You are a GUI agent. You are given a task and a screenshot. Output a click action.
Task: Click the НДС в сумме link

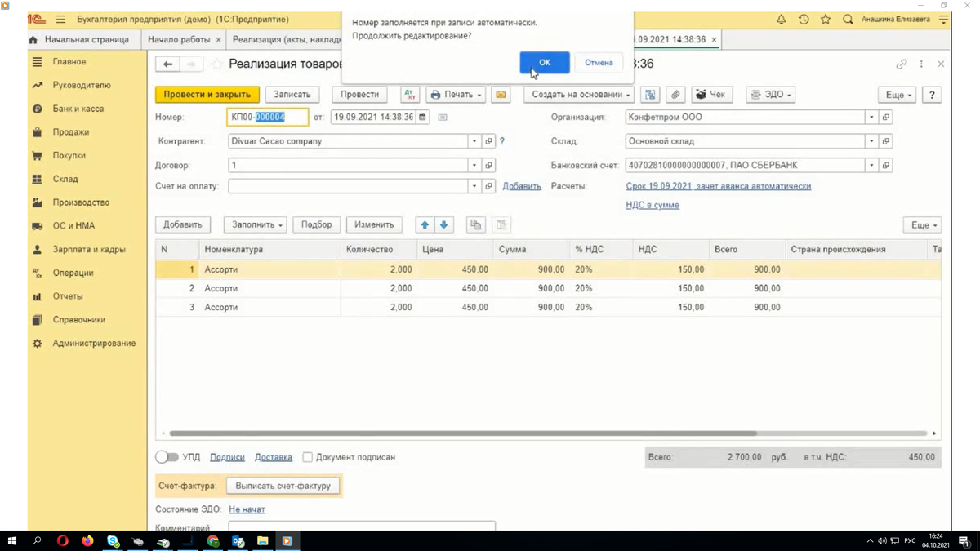coord(653,205)
